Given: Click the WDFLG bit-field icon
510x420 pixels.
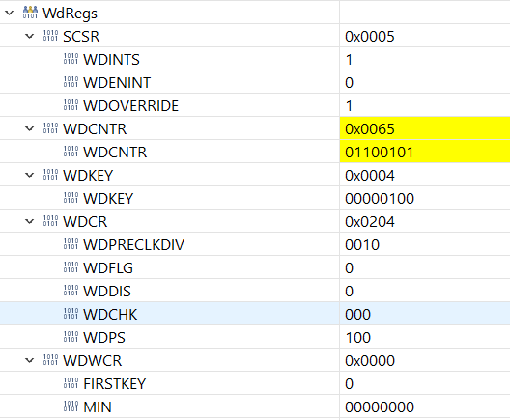Looking at the screenshot, I should point(71,267).
